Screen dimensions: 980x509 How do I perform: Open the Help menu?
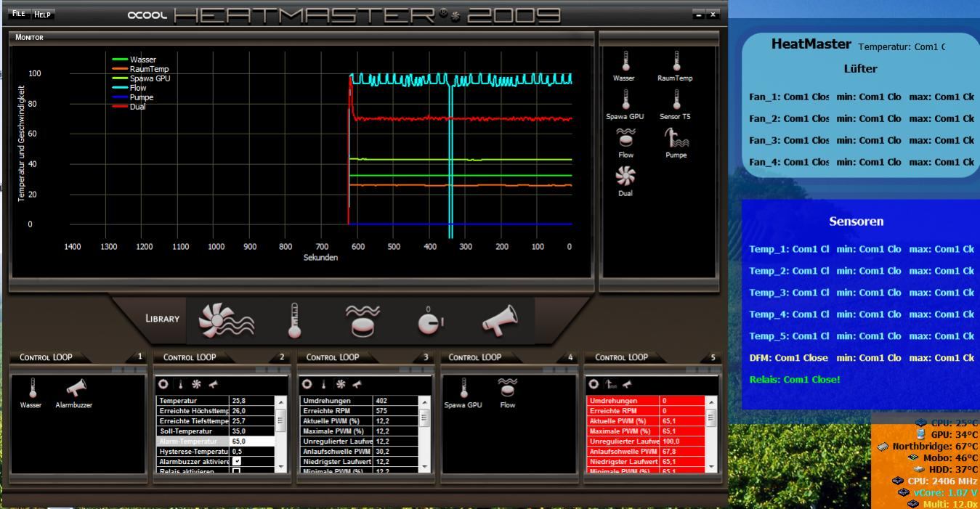(44, 14)
